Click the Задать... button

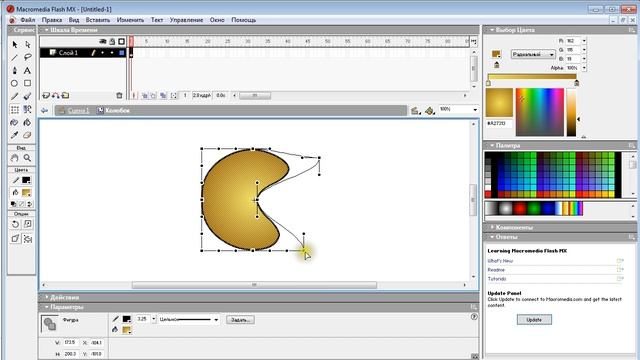pos(240,320)
